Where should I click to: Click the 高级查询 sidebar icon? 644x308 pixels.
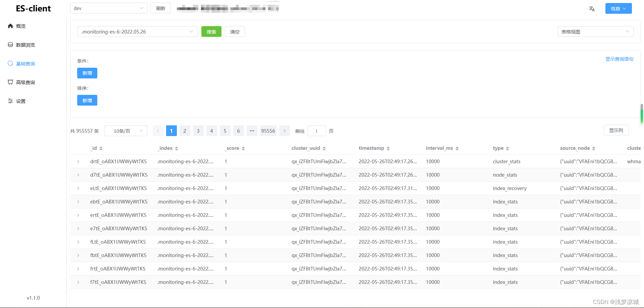(x=10, y=82)
